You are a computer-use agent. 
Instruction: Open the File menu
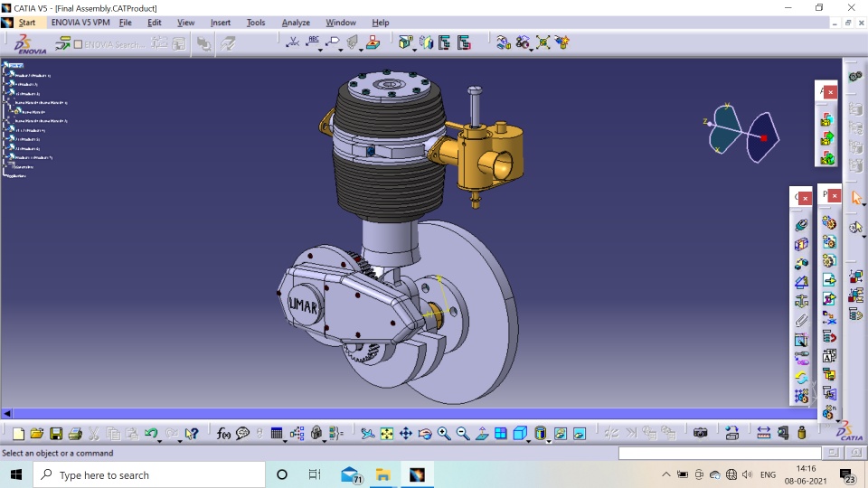click(125, 23)
